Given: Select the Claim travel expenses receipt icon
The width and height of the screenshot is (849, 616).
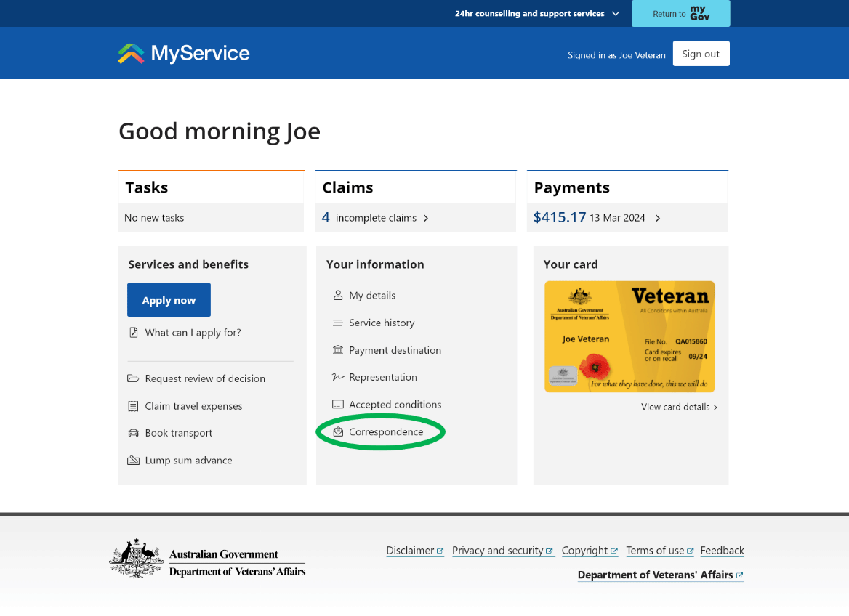Looking at the screenshot, I should pos(134,406).
